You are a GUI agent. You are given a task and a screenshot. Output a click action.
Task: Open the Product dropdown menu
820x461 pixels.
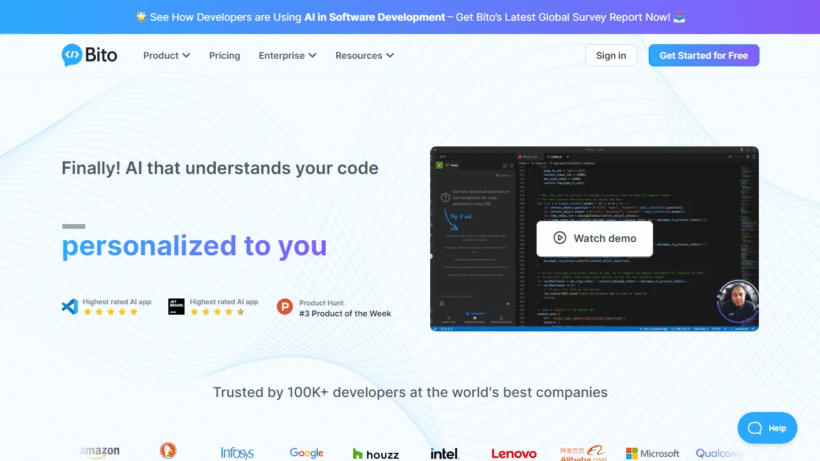tap(166, 55)
